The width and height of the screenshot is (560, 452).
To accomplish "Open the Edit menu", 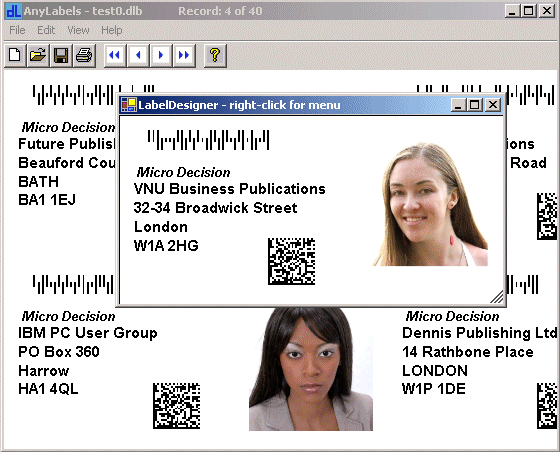I will (x=46, y=30).
